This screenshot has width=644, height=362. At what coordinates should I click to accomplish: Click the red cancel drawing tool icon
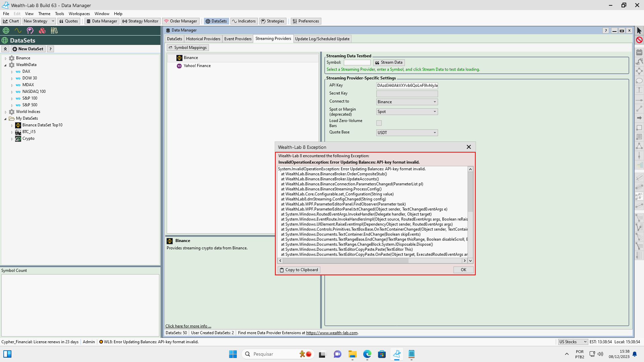point(639,40)
